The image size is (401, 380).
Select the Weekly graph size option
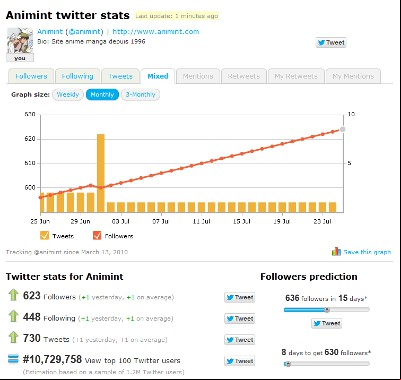[x=68, y=95]
